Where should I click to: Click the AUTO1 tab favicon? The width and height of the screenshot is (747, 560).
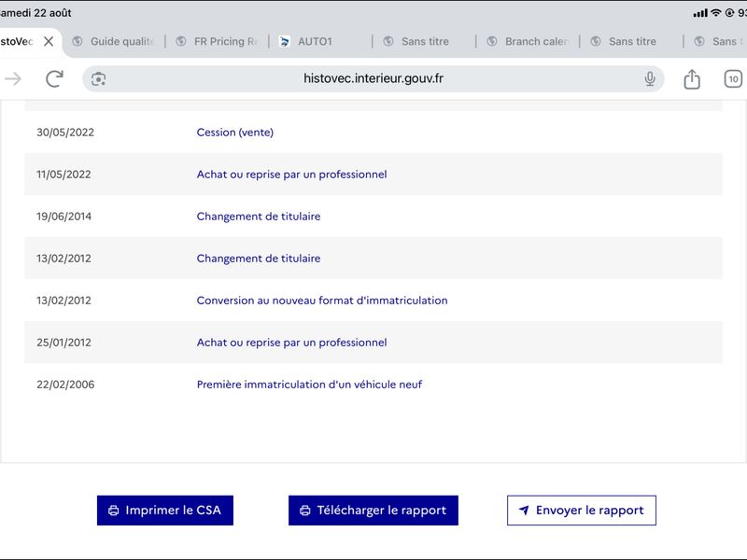point(285,41)
